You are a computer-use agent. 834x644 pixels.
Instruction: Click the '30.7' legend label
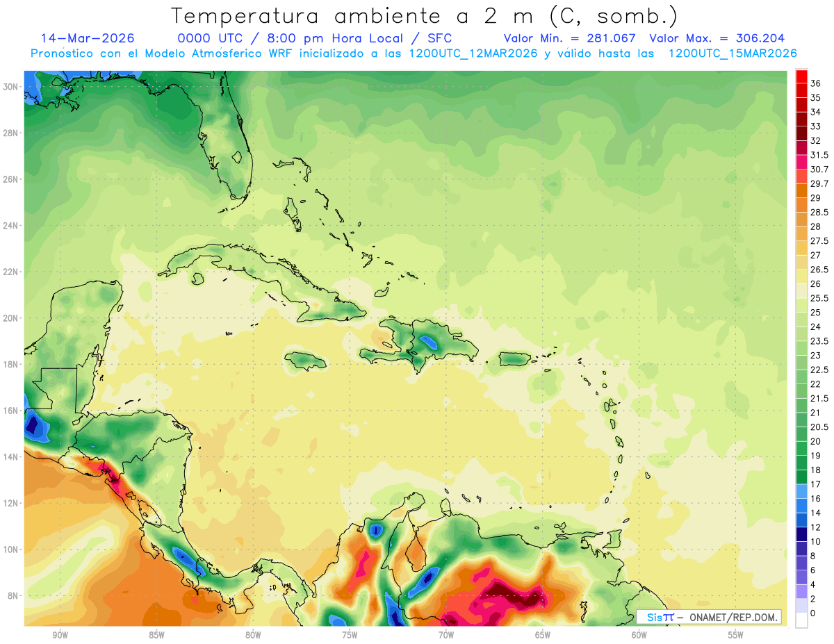pyautogui.click(x=819, y=170)
